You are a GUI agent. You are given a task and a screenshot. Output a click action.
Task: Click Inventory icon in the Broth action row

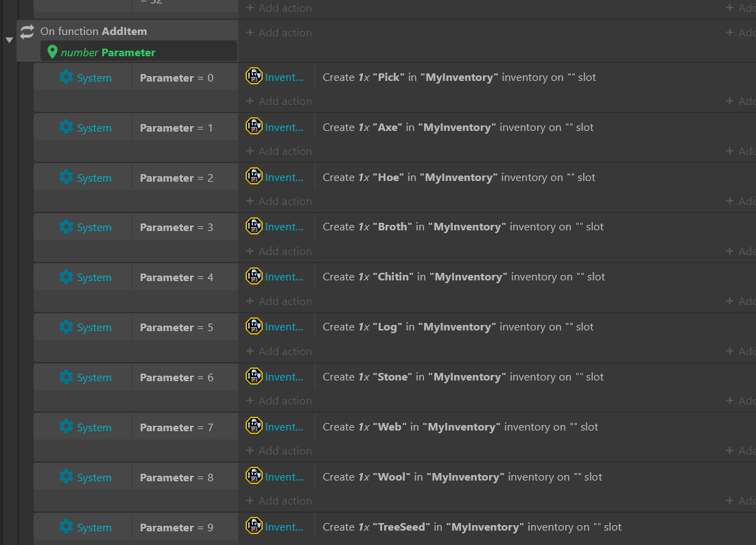[x=254, y=226]
